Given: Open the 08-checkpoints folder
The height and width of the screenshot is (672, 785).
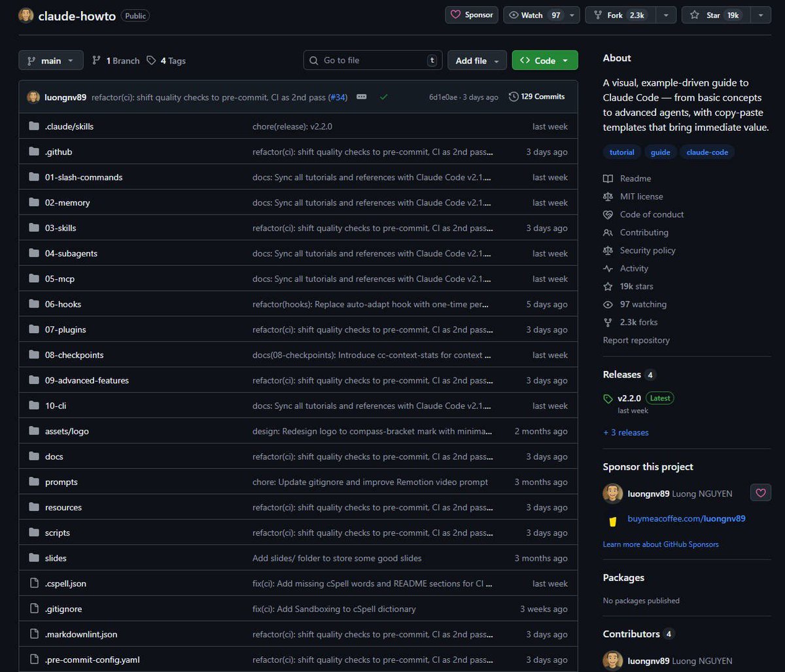Looking at the screenshot, I should coord(75,355).
